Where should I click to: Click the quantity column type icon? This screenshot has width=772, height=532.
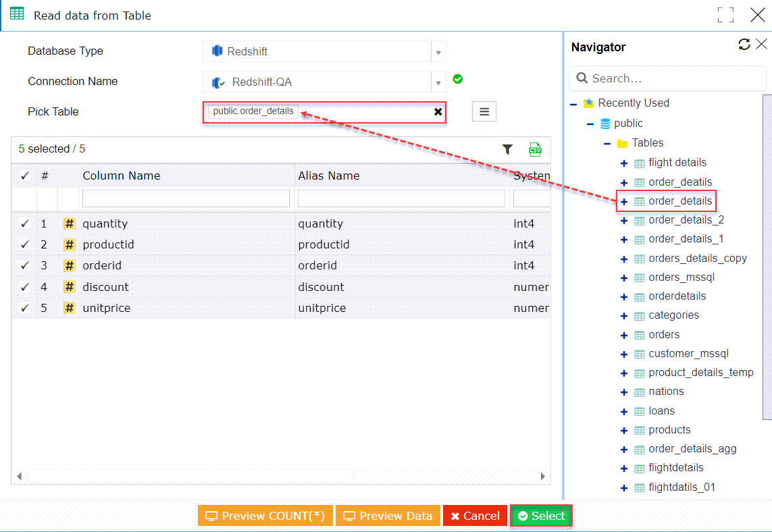coord(70,223)
